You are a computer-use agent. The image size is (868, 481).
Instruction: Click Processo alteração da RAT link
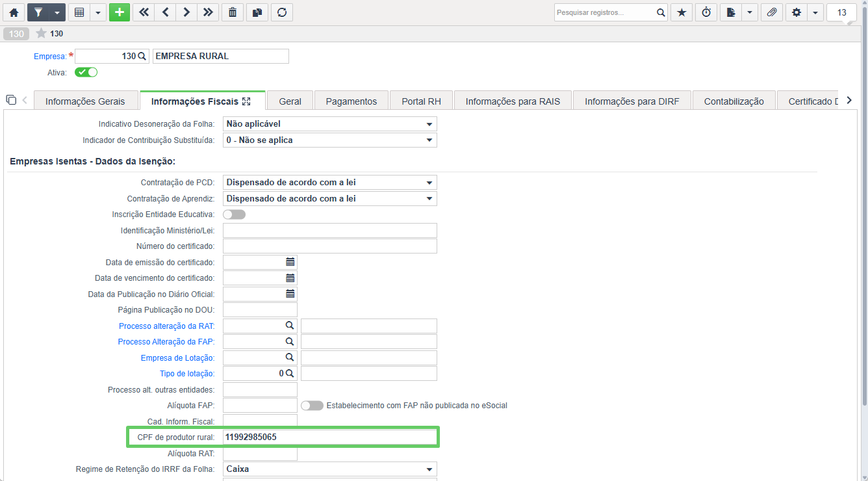tap(167, 326)
